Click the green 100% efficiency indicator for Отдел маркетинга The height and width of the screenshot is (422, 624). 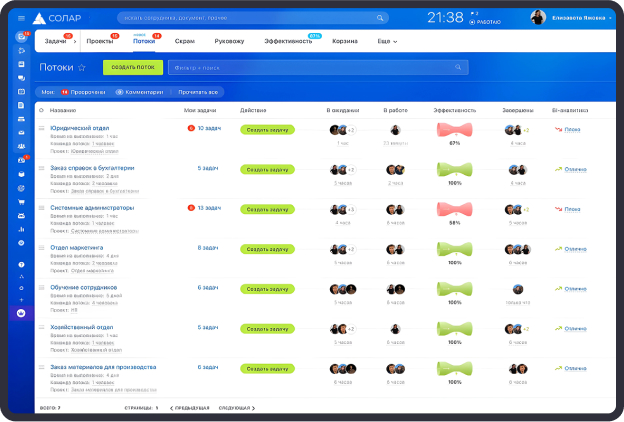[454, 249]
